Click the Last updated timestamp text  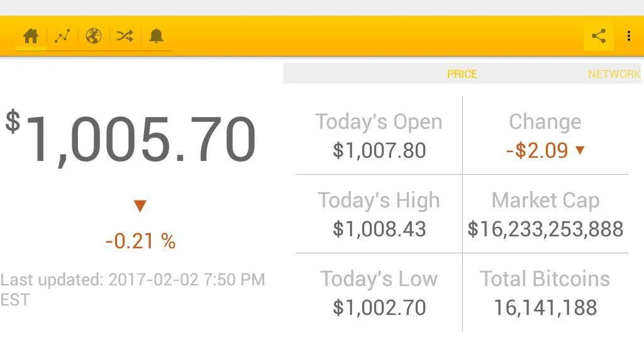(133, 290)
